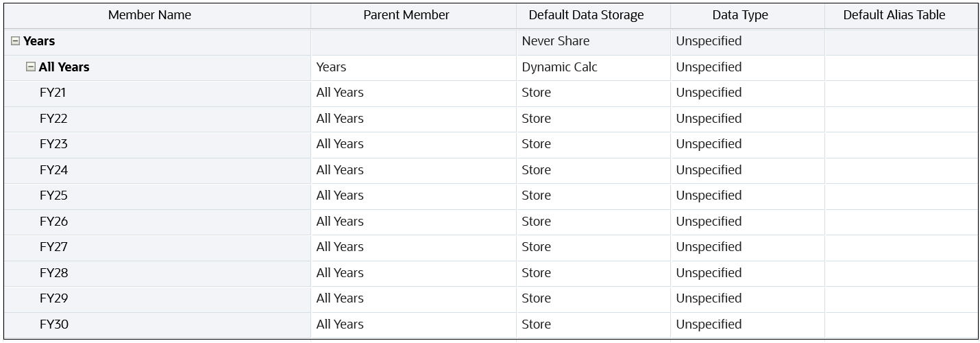The height and width of the screenshot is (343, 980).
Task: Collapse the All Years member
Action: [x=31, y=67]
